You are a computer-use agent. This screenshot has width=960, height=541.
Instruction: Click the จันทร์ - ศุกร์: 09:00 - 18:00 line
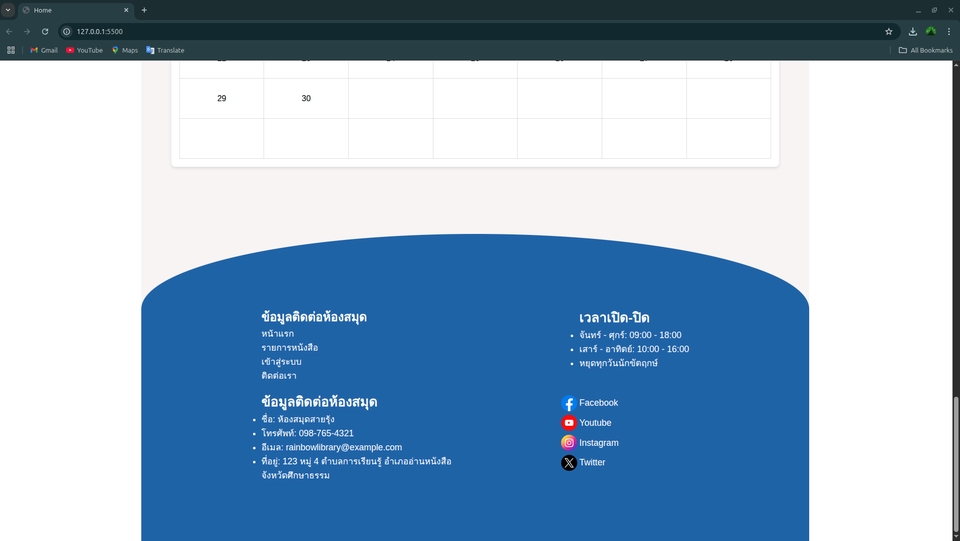point(630,335)
